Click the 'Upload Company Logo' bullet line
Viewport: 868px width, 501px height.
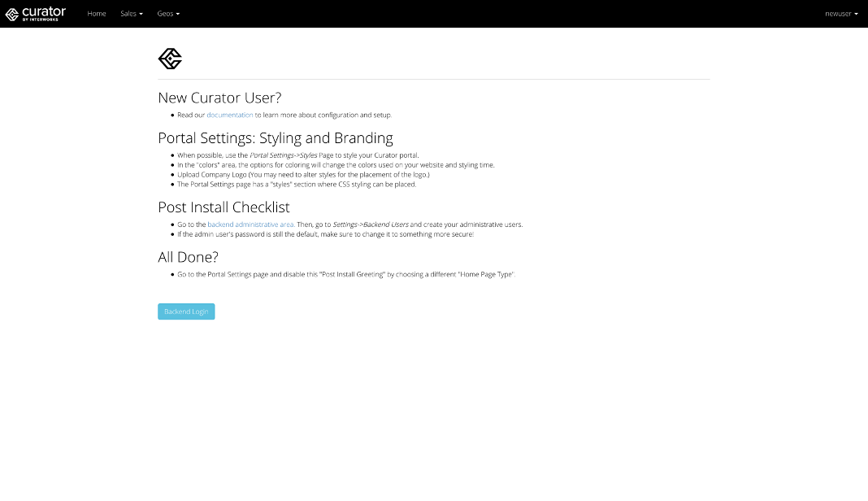(x=303, y=175)
